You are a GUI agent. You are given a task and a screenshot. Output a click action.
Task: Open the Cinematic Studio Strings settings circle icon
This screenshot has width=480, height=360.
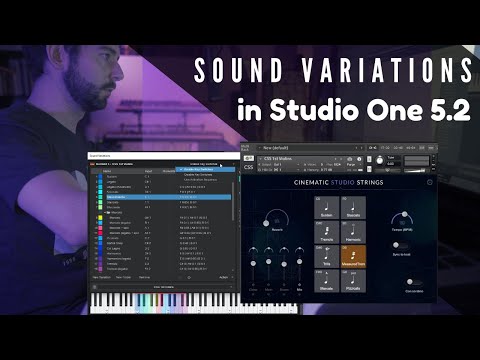(430, 182)
